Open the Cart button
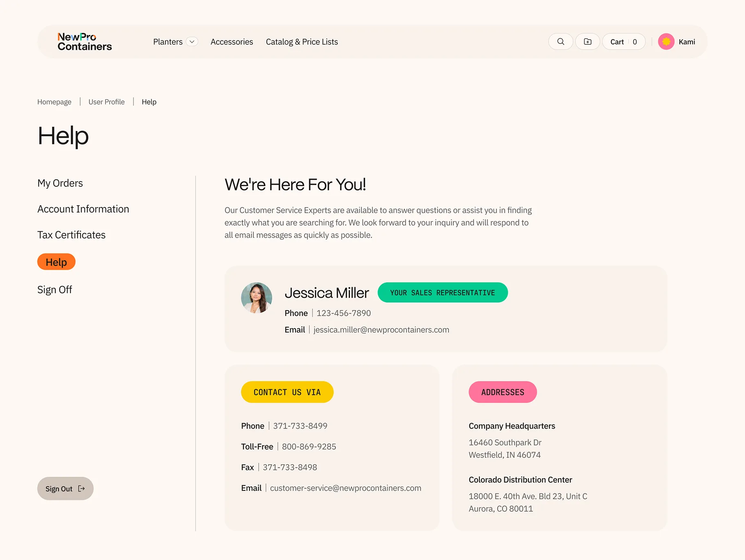This screenshot has height=560, width=745. pos(623,42)
